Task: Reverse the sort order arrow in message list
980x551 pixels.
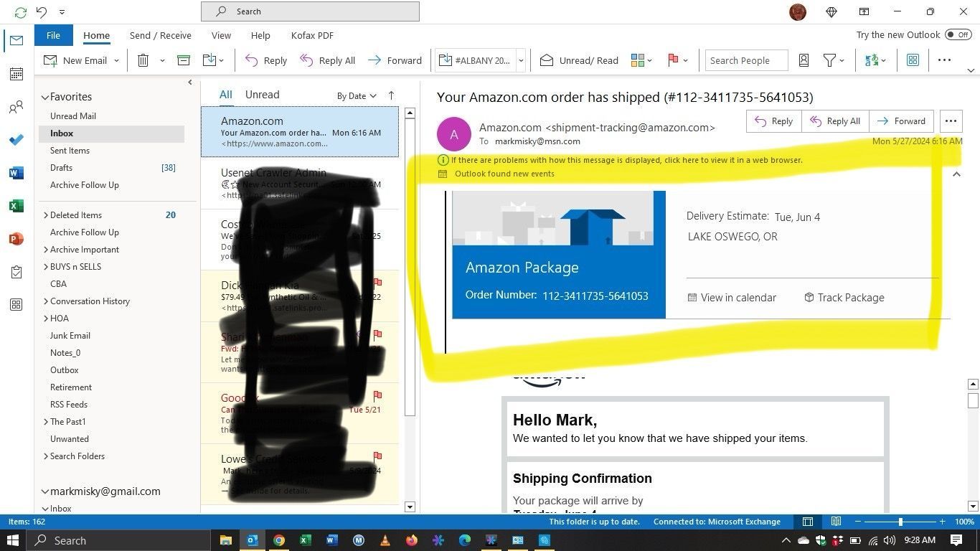Action: pyautogui.click(x=391, y=95)
